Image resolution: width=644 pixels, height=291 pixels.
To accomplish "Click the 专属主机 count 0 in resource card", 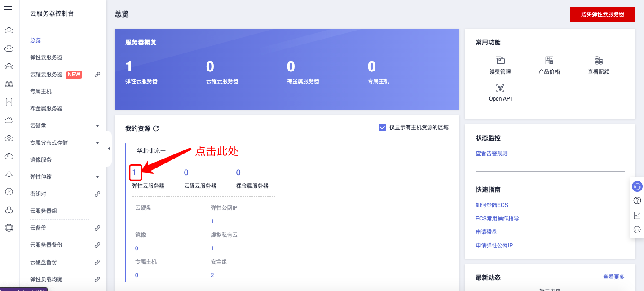I will coord(137,275).
